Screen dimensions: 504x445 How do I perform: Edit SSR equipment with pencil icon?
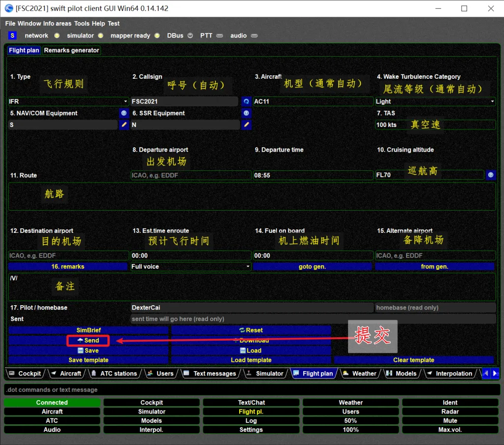246,125
